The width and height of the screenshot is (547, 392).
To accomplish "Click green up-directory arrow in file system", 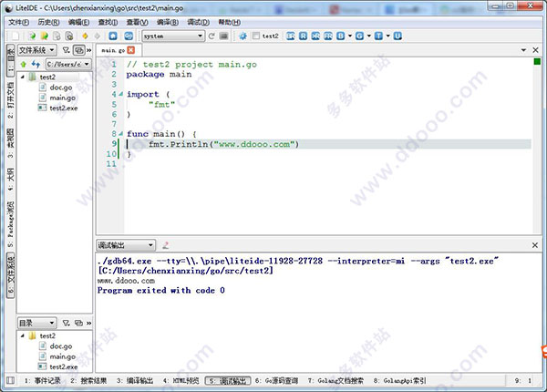I will 24,64.
